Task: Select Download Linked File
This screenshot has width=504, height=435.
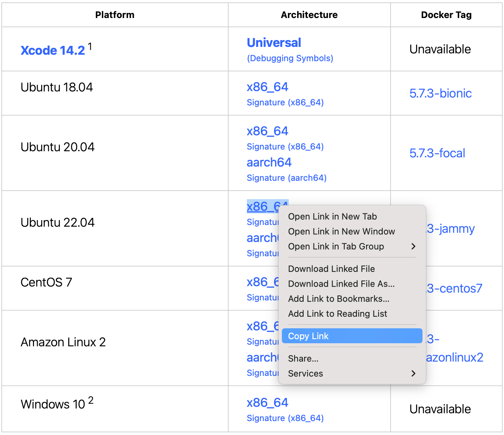Action: 331,269
